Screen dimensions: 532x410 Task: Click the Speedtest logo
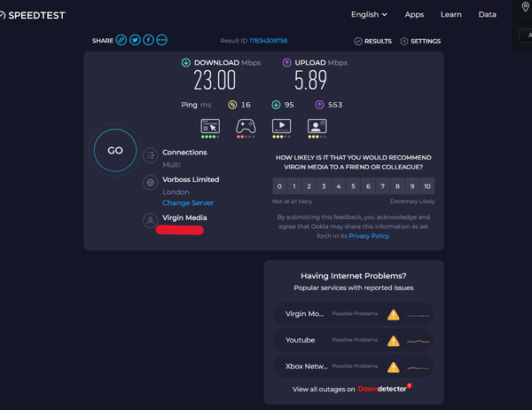32,15
